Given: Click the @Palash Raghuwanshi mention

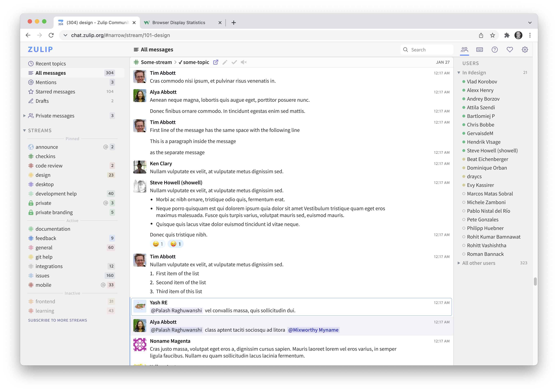Looking at the screenshot, I should 176,310.
